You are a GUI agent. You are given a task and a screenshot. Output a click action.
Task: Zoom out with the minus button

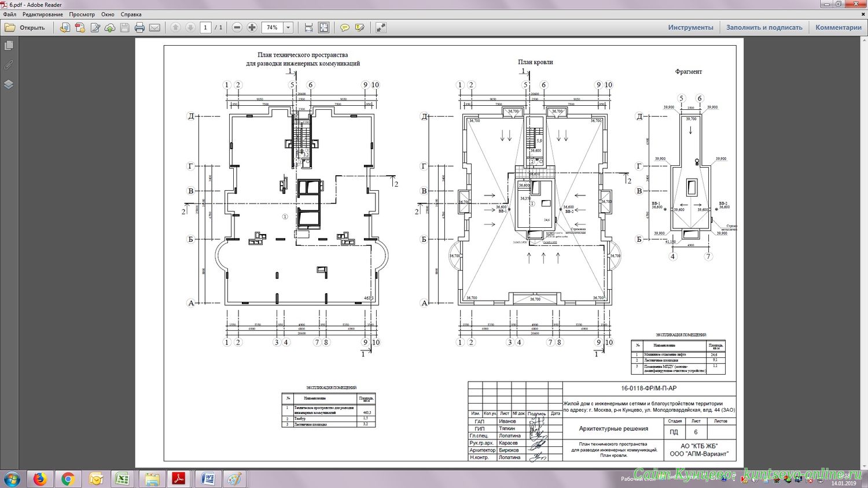point(237,27)
